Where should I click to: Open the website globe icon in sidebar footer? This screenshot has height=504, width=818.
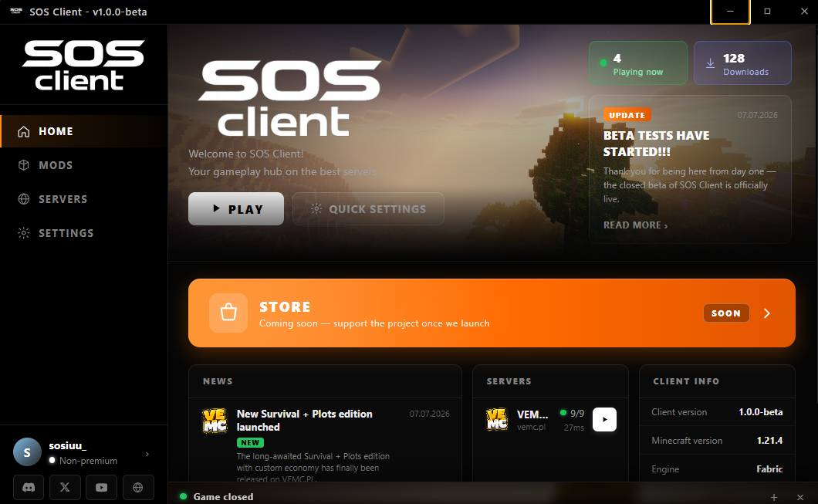click(x=137, y=487)
